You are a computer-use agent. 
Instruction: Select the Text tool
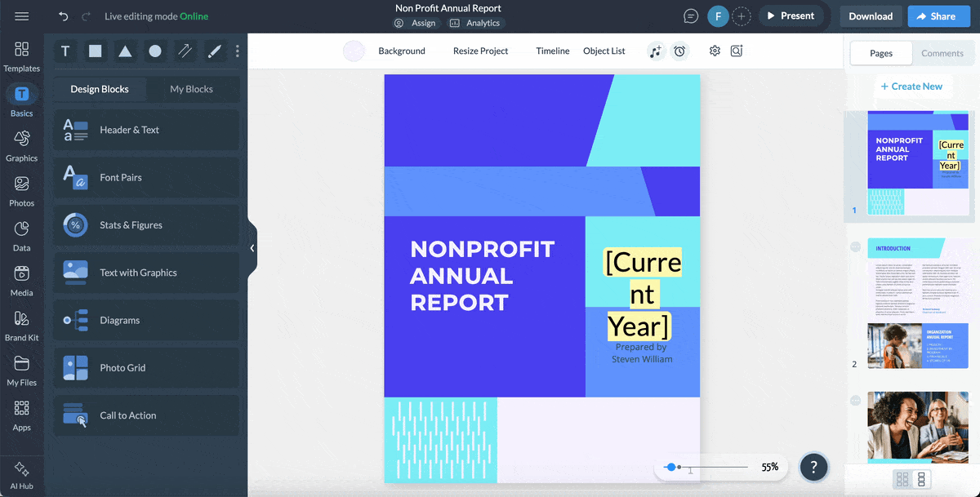[x=65, y=51]
